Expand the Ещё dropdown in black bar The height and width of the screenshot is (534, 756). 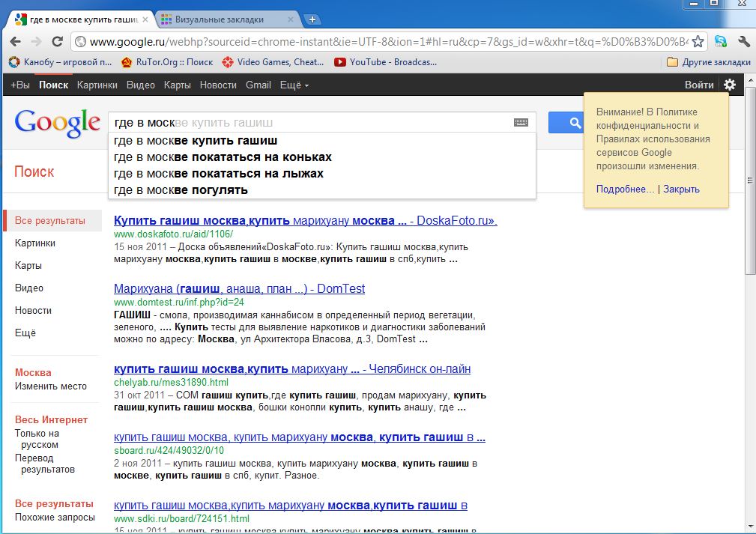[x=294, y=85]
